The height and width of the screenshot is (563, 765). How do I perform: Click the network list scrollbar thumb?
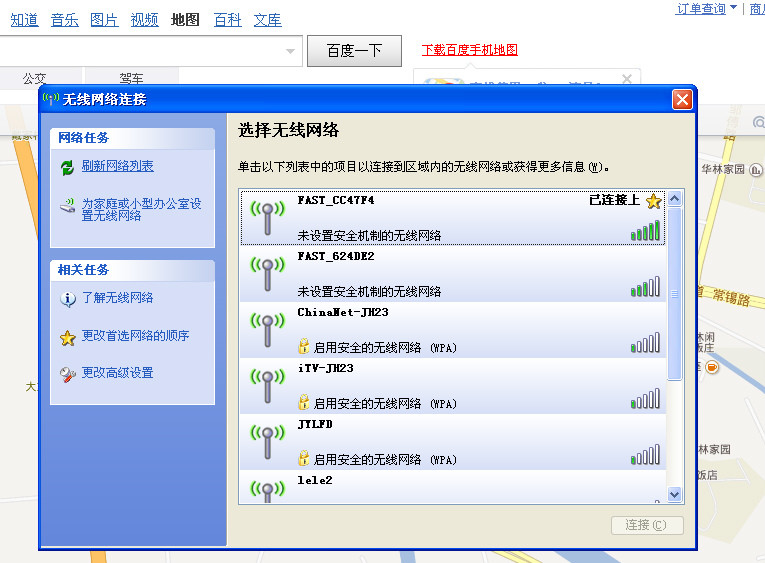pos(675,294)
